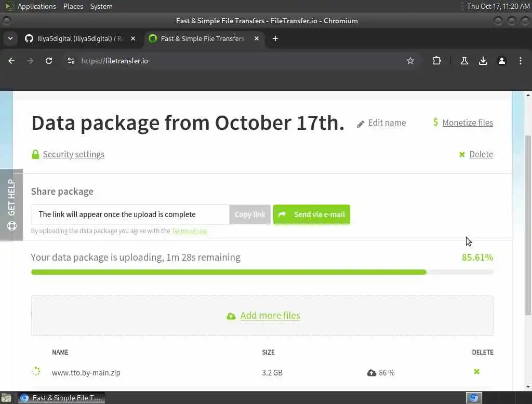Click Send via e-mail button
The image size is (532, 404).
pos(312,214)
